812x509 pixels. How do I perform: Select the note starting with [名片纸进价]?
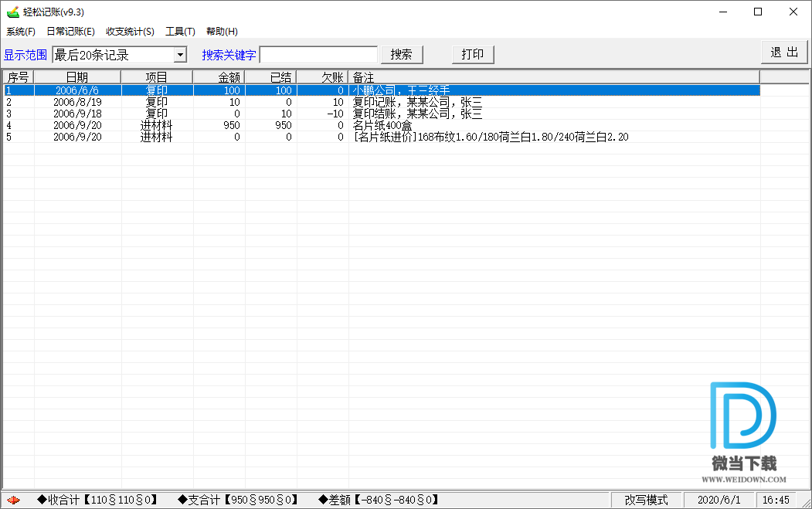point(491,137)
